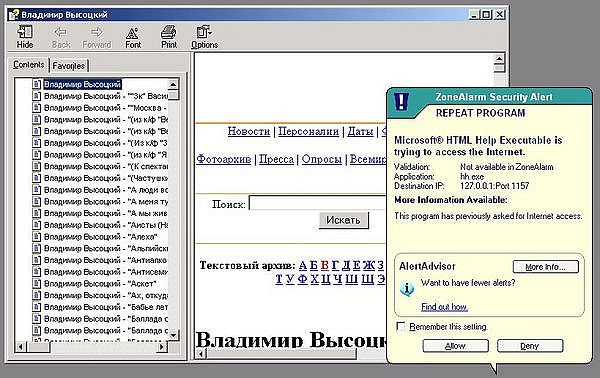Open text archive letter Г link
This screenshot has width=600, height=378.
(x=335, y=265)
